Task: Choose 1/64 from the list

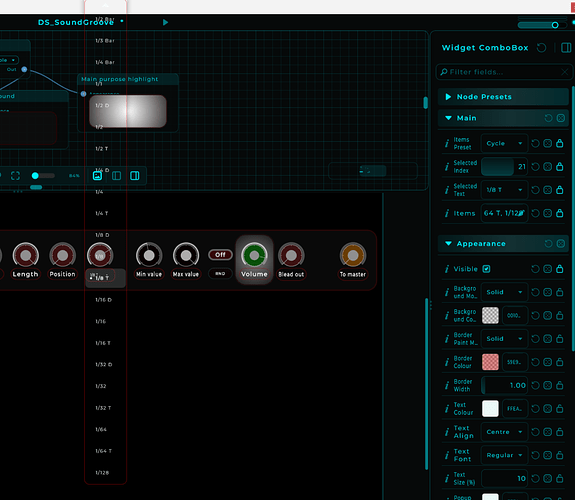Action: pos(101,429)
